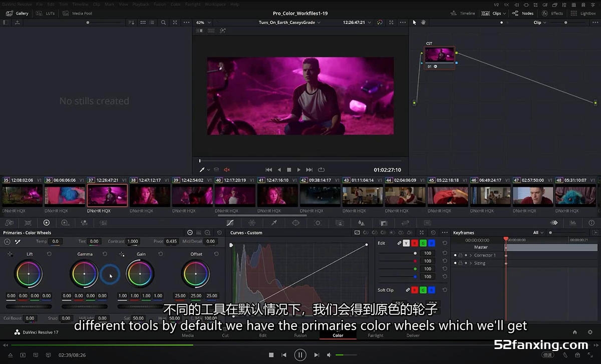
Task: Switch to the Edit page
Action: [x=263, y=335]
